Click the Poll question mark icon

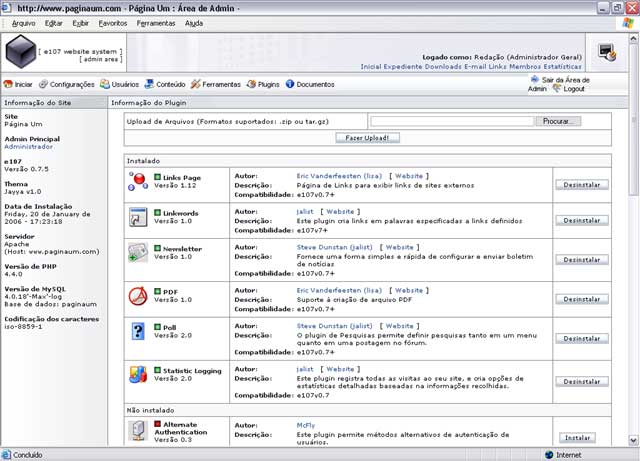pos(138,331)
